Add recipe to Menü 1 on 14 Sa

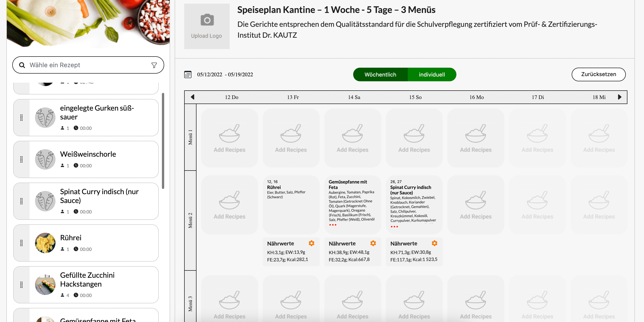[352, 138]
